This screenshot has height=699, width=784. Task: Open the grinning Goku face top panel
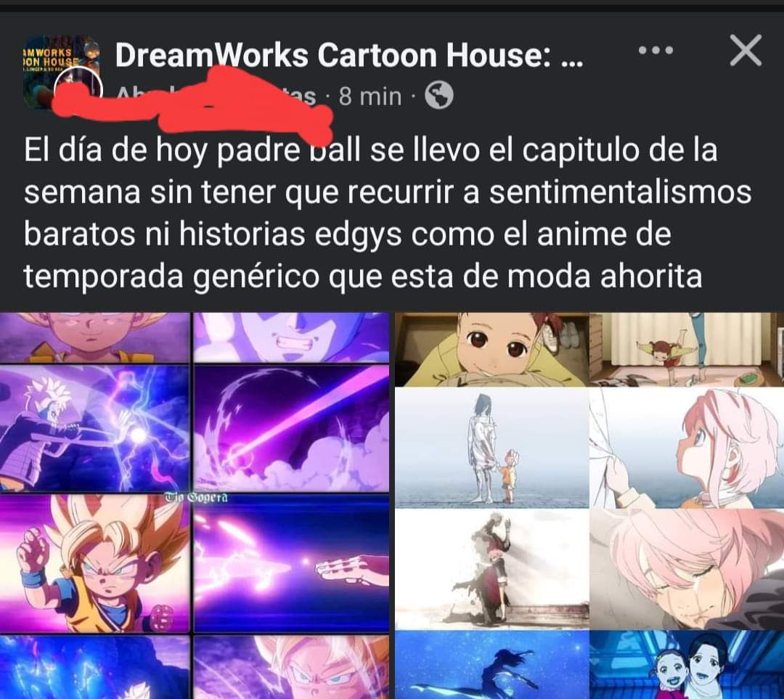[x=291, y=337]
